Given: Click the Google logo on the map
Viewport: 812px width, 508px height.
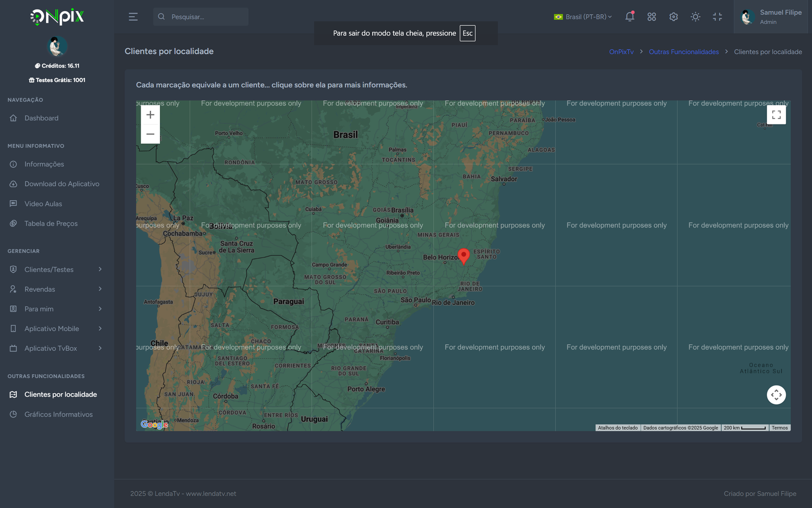Looking at the screenshot, I should pos(154,424).
